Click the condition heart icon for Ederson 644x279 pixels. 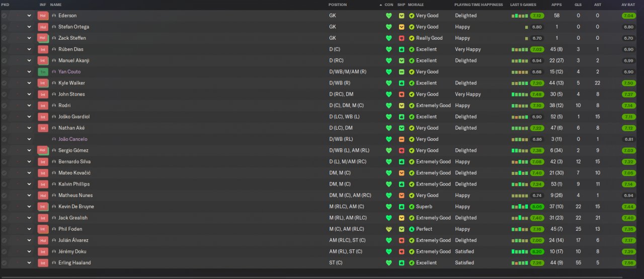point(388,16)
